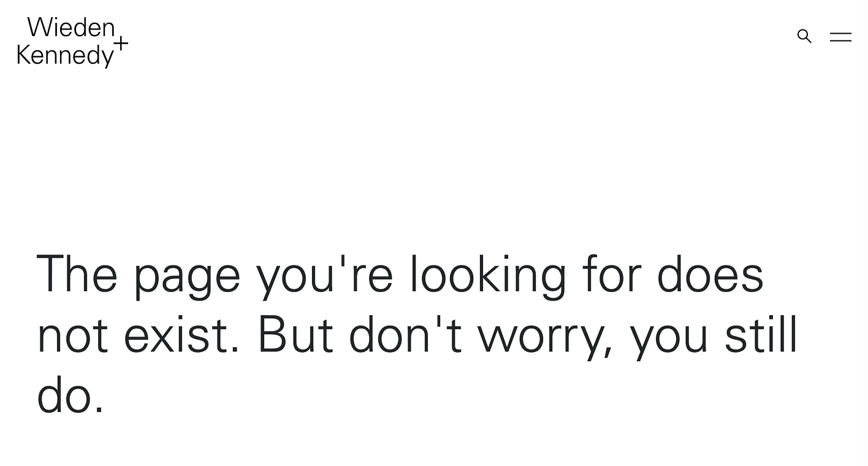868x466 pixels.
Task: Click the Wieden+Kennedy logo
Action: [x=72, y=41]
